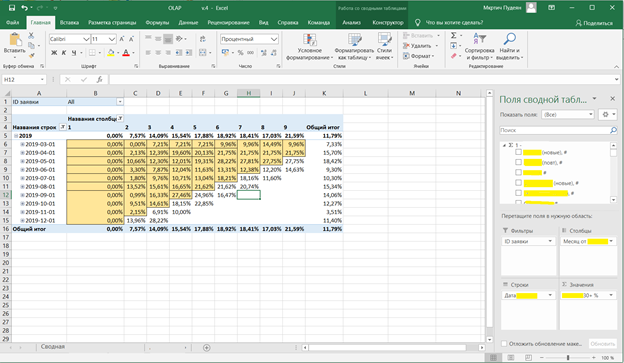This screenshot has height=363, width=624.
Task: Click the AutoSum sigma icon
Action: point(454,35)
